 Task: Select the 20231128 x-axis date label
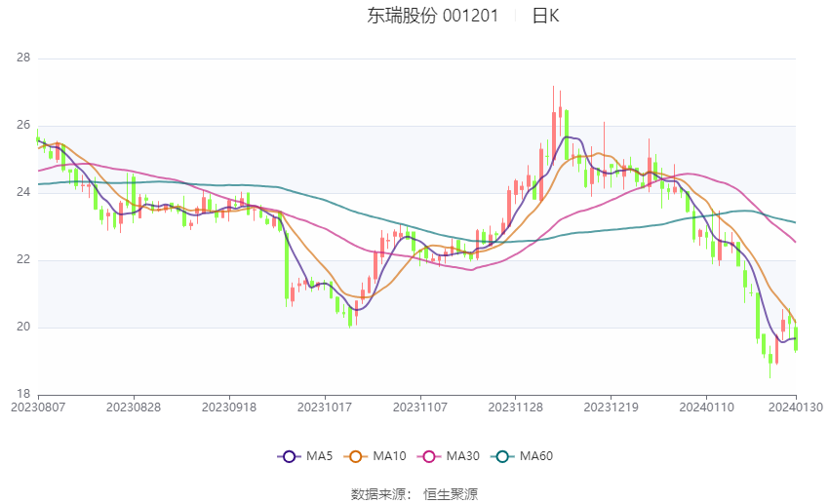(x=516, y=407)
